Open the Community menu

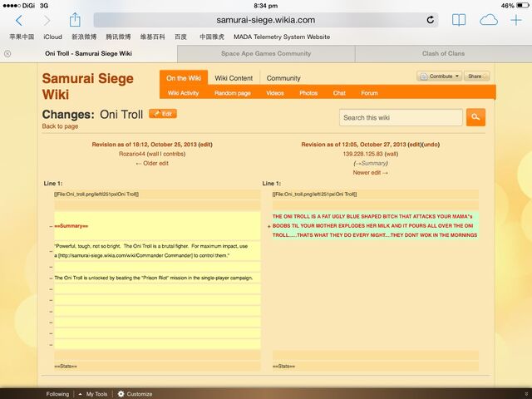point(283,78)
